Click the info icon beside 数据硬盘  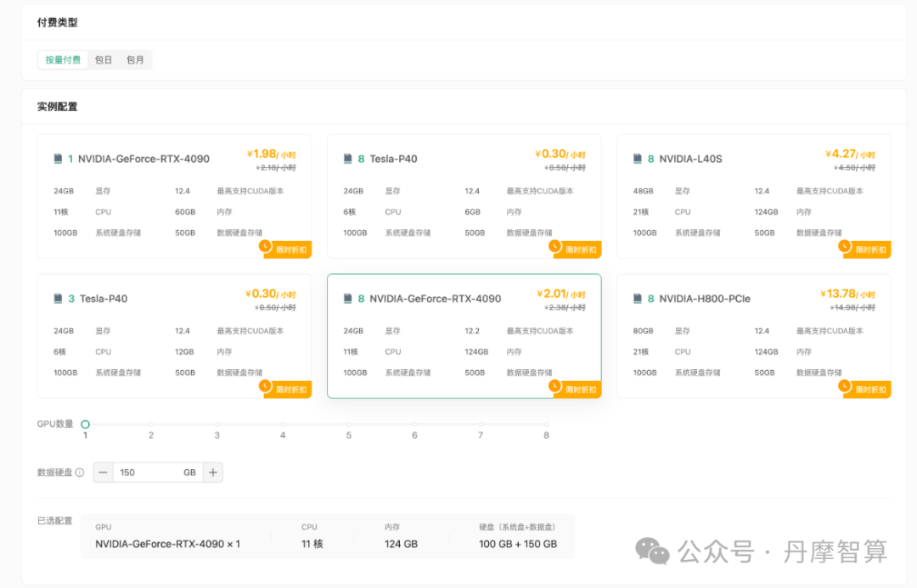(80, 473)
